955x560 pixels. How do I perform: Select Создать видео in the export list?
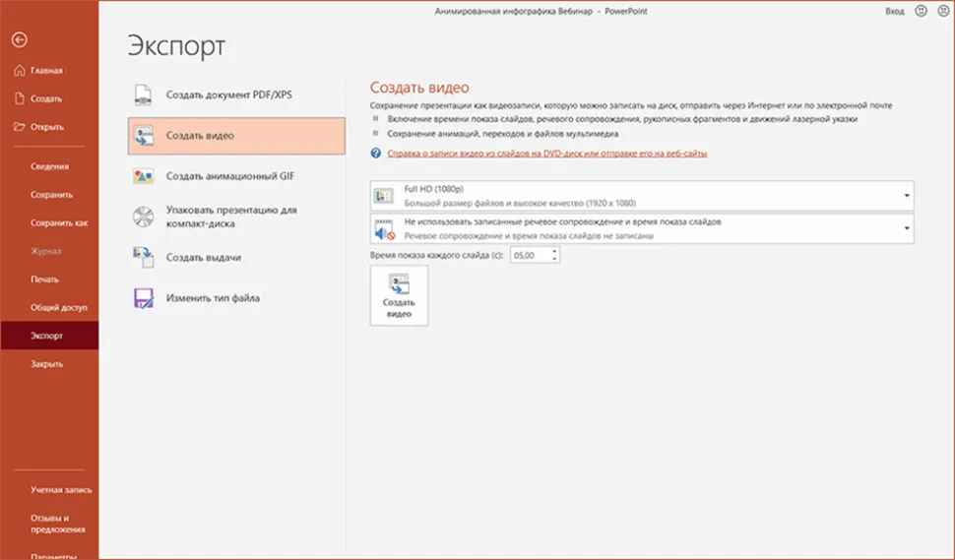(x=236, y=136)
